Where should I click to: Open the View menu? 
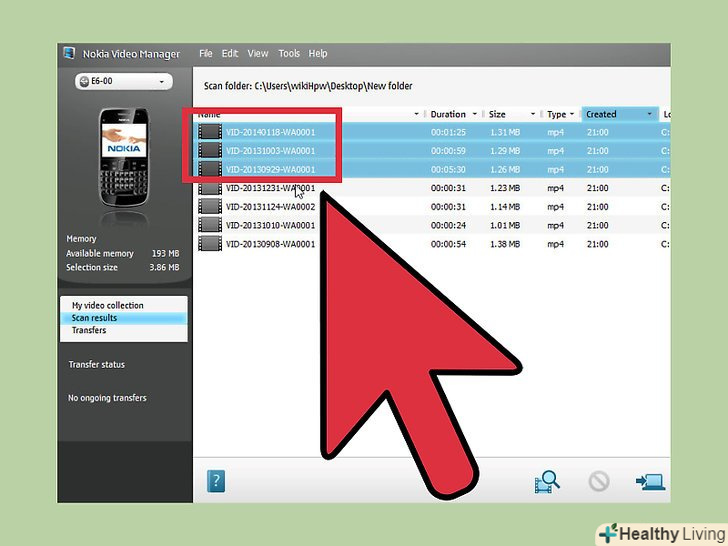click(x=258, y=53)
